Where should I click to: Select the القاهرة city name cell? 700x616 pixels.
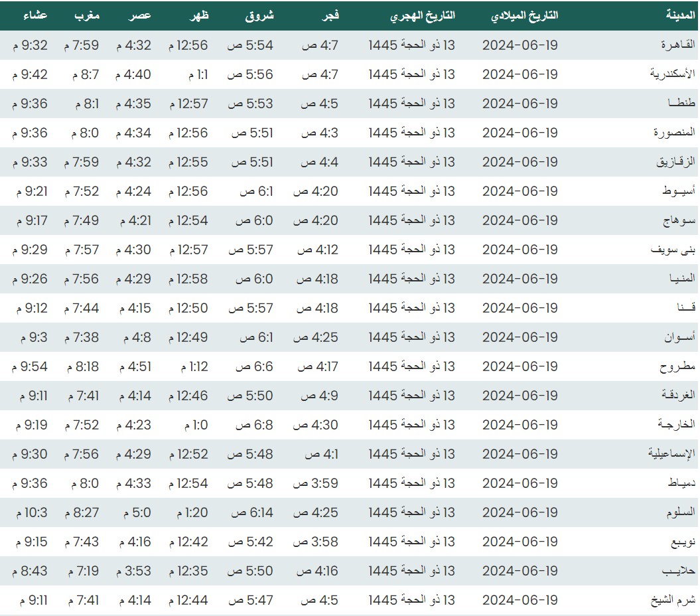pyautogui.click(x=677, y=45)
